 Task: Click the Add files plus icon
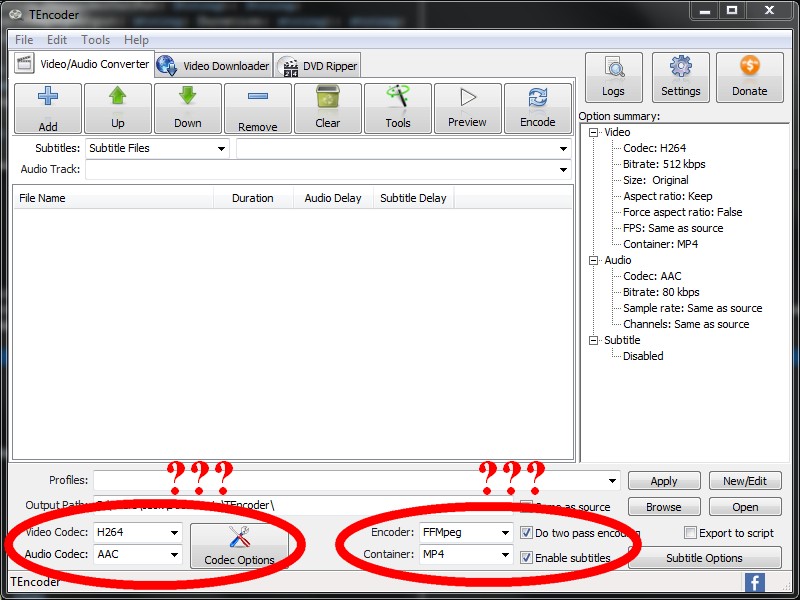click(x=47, y=98)
